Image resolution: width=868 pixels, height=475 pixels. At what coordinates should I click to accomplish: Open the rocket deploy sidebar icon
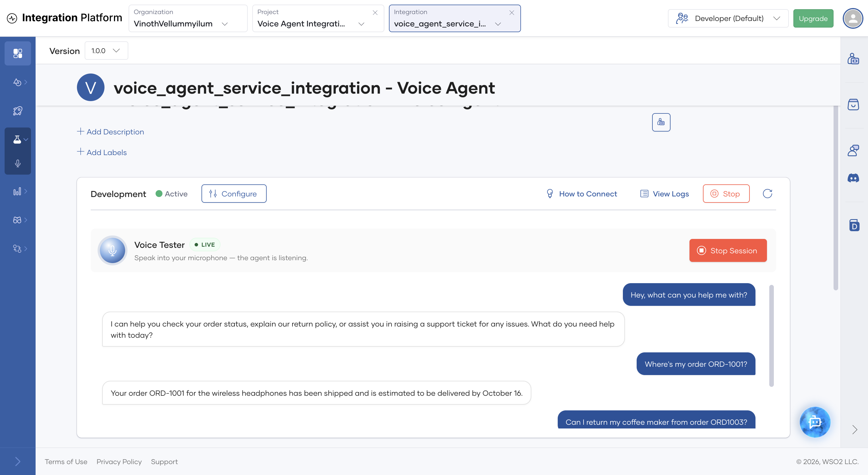(18, 111)
